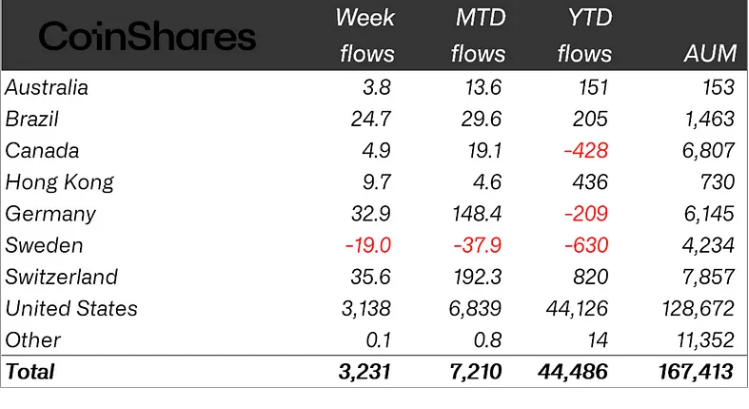Click the CoinShares logo

point(147,38)
